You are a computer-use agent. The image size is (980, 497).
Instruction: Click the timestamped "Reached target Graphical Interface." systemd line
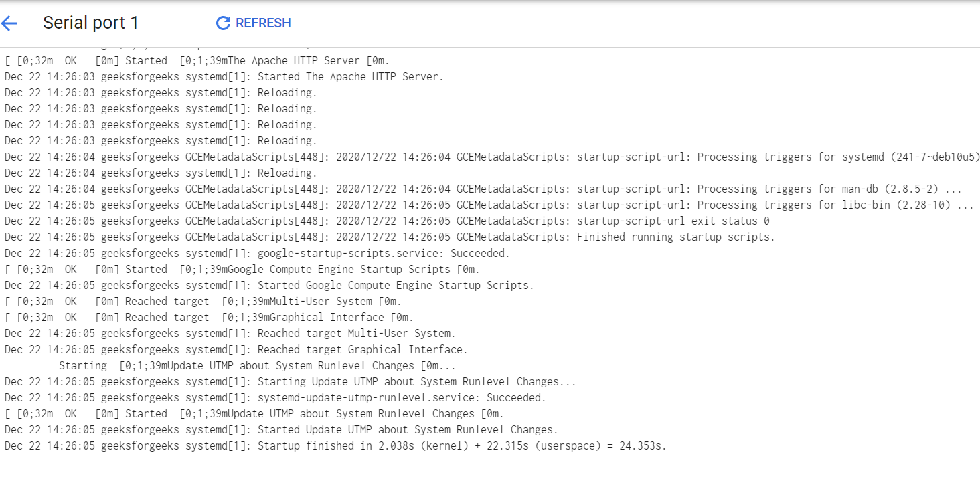(236, 350)
